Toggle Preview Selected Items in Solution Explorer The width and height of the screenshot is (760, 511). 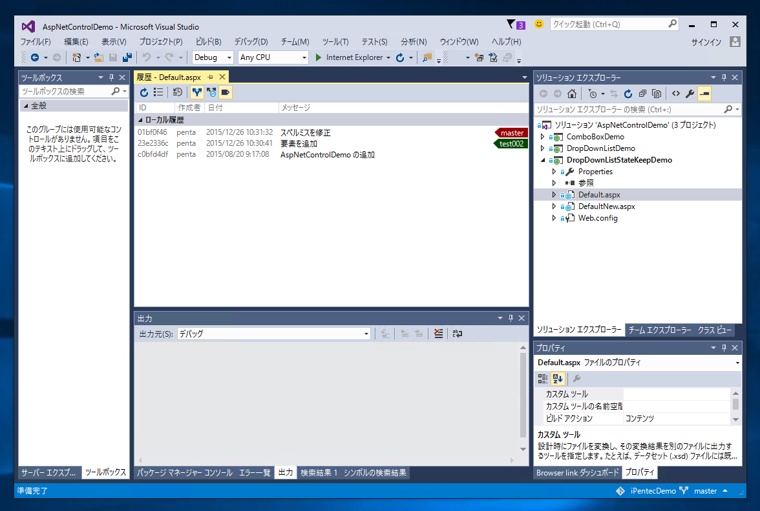click(x=704, y=94)
